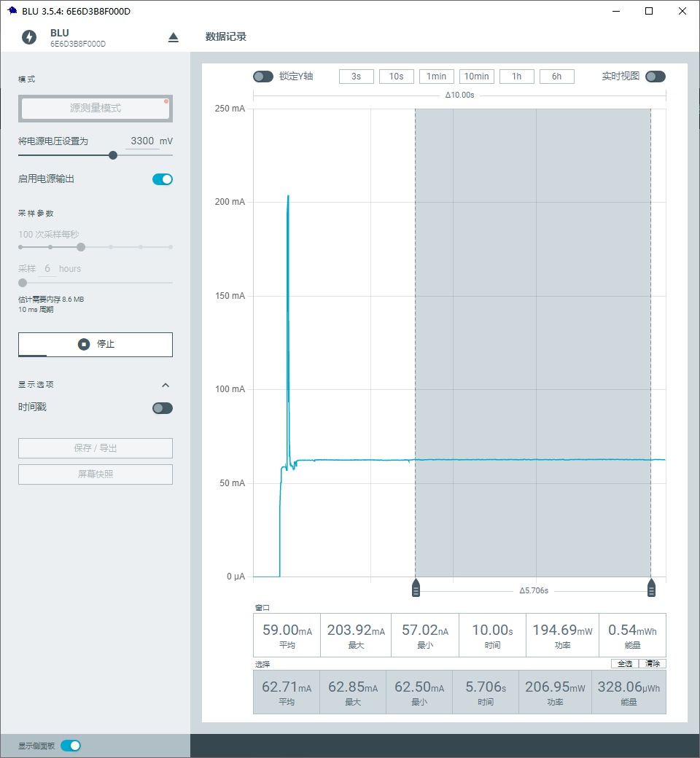This screenshot has width=700, height=758.
Task: Click the eject device icon
Action: point(174,38)
